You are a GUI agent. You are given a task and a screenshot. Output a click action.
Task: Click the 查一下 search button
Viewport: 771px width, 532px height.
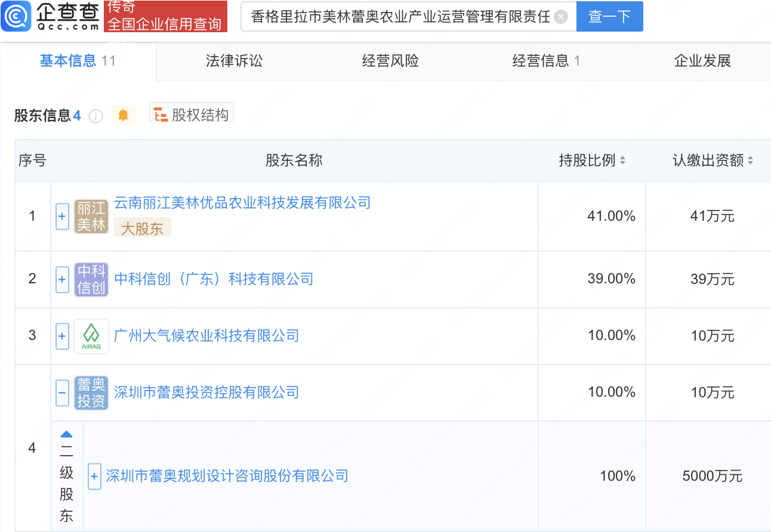609,17
